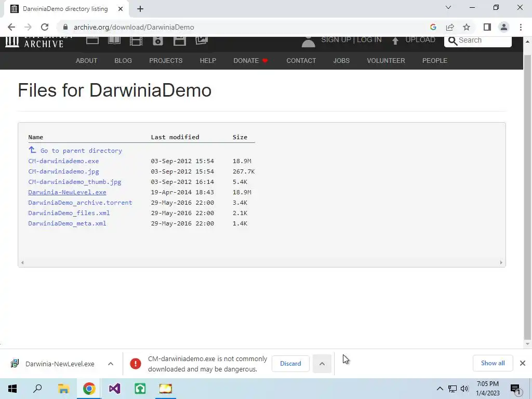
Task: Open the JOBS menu item
Action: pos(341,61)
